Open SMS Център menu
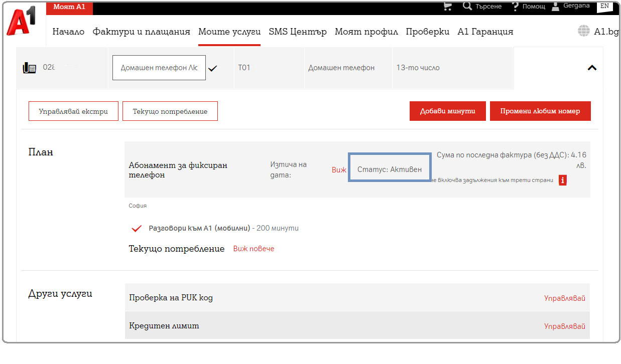This screenshot has height=364, width=621. [298, 32]
